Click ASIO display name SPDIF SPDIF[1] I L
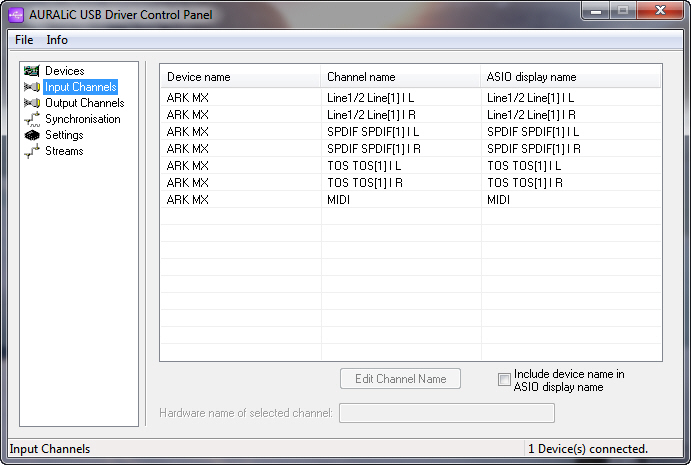The image size is (691, 465). (x=533, y=132)
